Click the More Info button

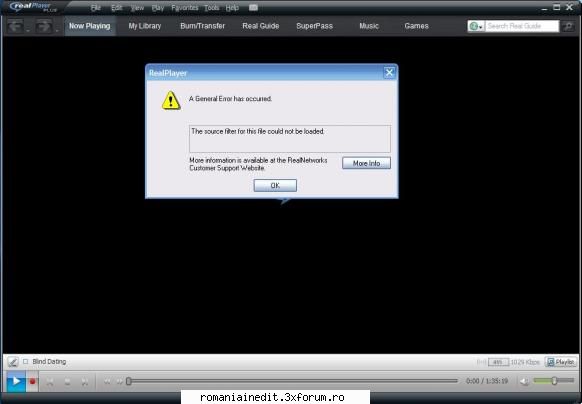coord(366,163)
